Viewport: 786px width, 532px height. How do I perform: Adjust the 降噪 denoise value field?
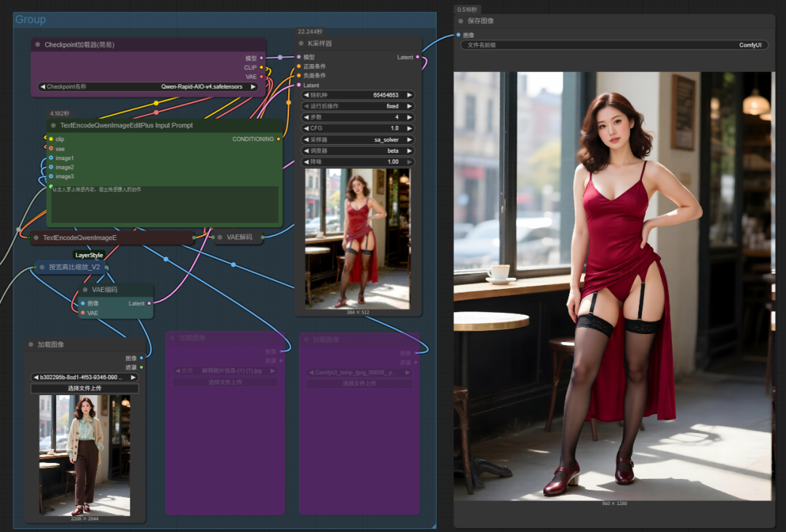tap(358, 162)
